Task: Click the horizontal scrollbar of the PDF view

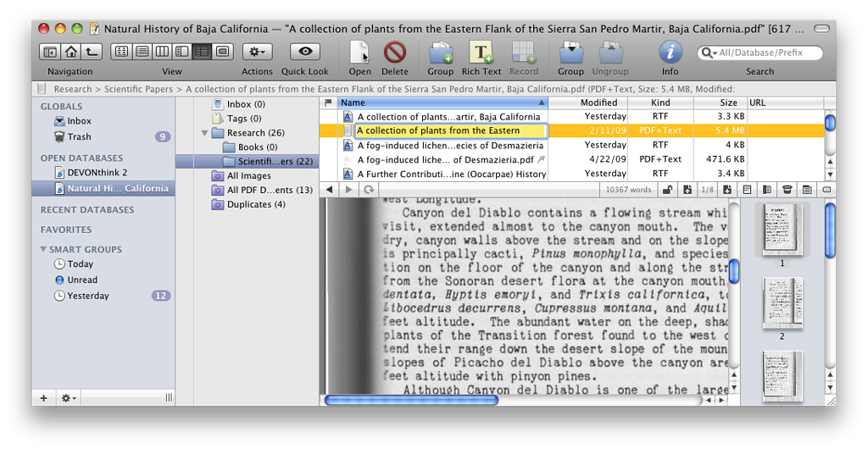Action: click(411, 400)
